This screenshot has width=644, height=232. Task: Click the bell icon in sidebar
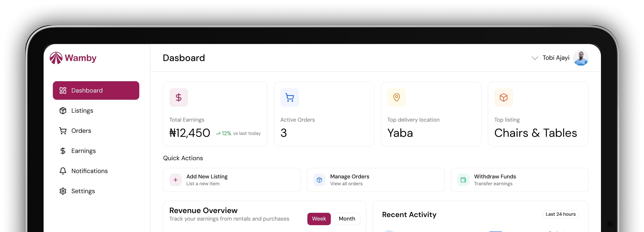click(63, 171)
